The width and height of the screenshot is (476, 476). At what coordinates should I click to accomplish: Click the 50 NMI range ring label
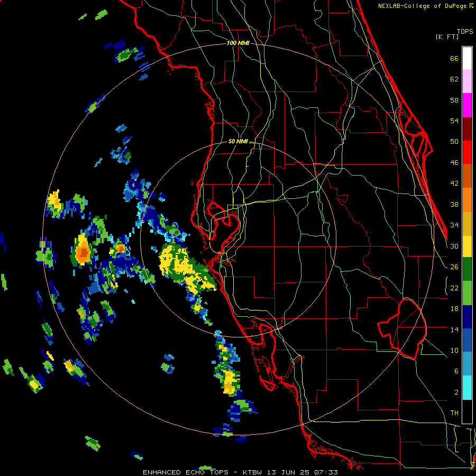pyautogui.click(x=238, y=141)
